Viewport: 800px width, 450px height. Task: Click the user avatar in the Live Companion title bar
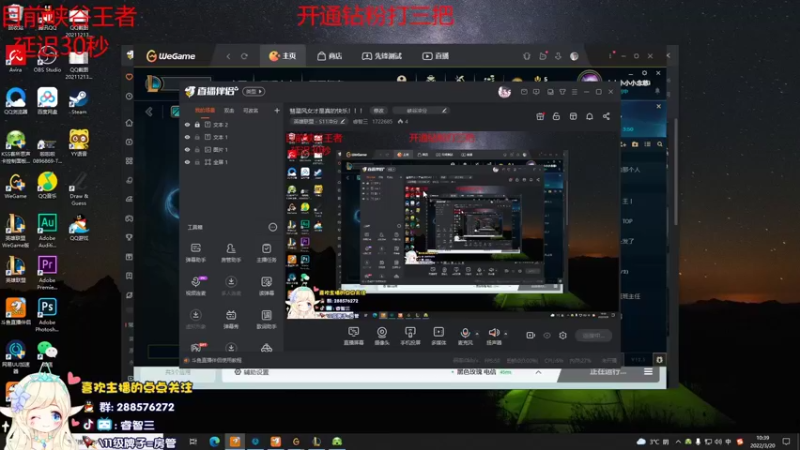point(504,92)
